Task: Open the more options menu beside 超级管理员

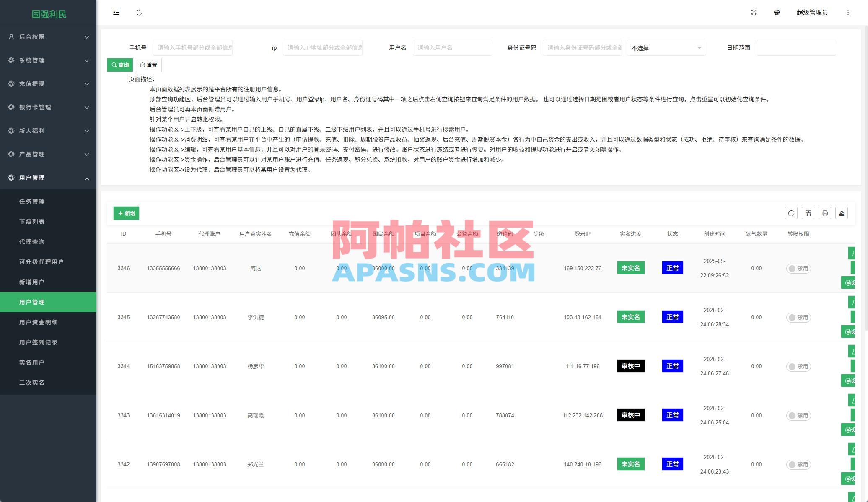Action: tap(849, 12)
